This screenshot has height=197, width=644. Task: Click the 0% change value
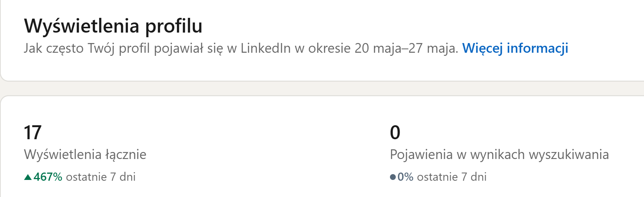coord(405,177)
